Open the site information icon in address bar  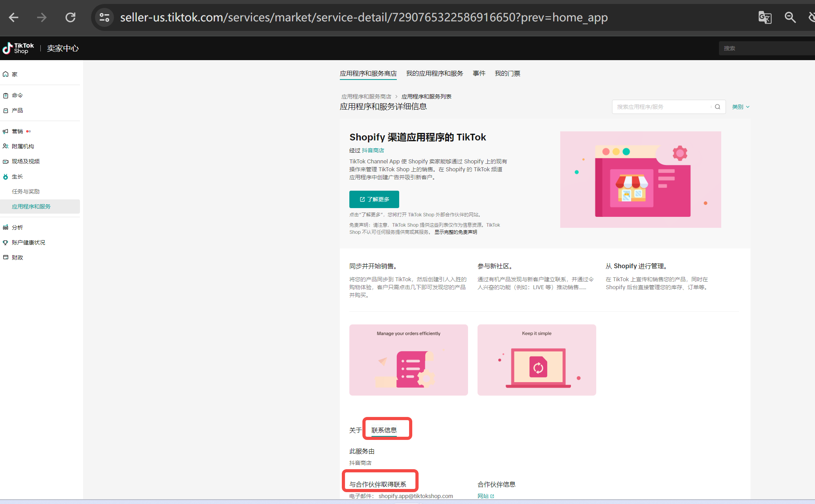(x=104, y=17)
